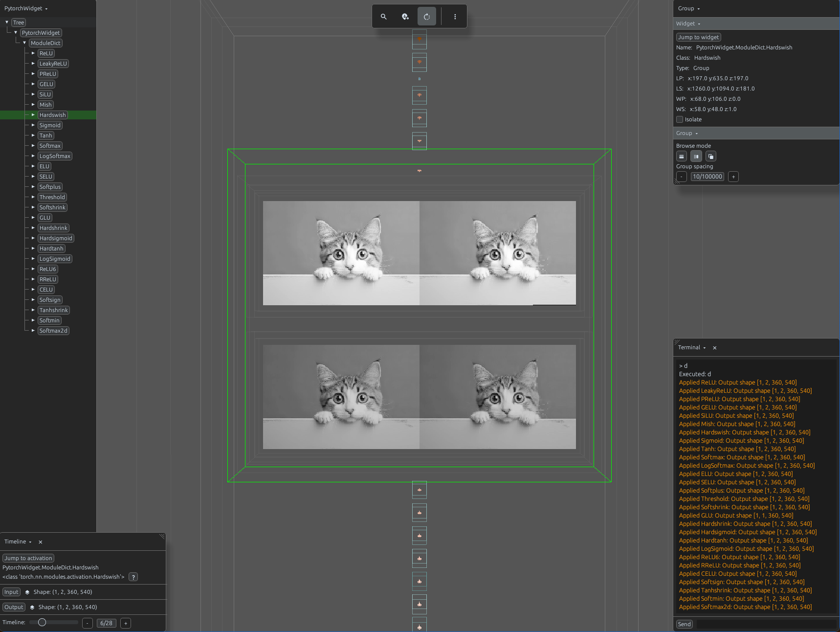Expand the ReLU tree node
The height and width of the screenshot is (632, 840).
[x=33, y=53]
